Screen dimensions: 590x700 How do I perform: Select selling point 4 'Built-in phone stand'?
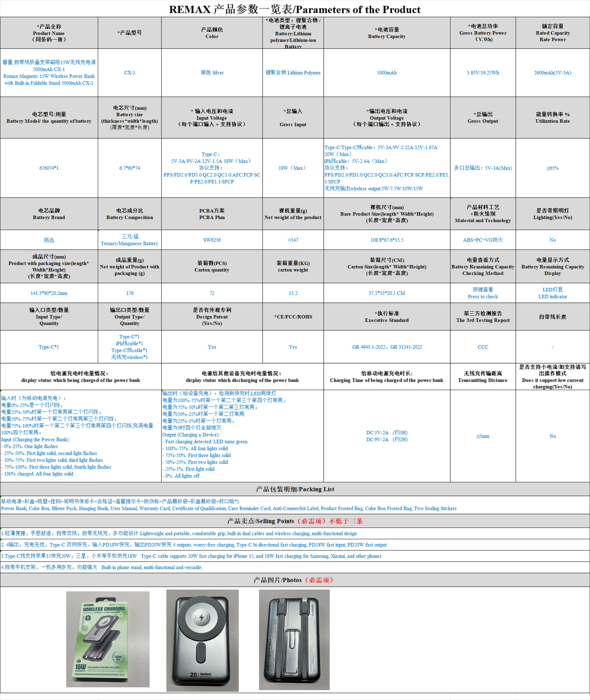tap(295, 567)
